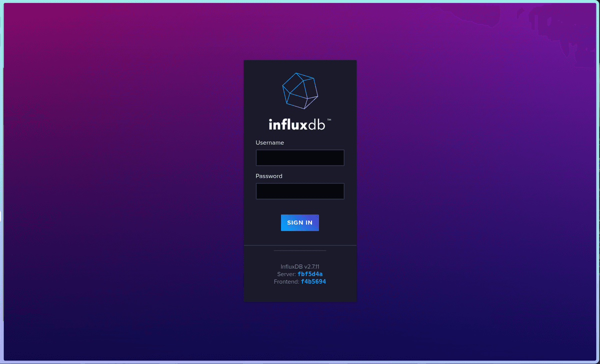Open the Server commit link fbf5d4a
This screenshot has width=600, height=364.
(x=310, y=274)
